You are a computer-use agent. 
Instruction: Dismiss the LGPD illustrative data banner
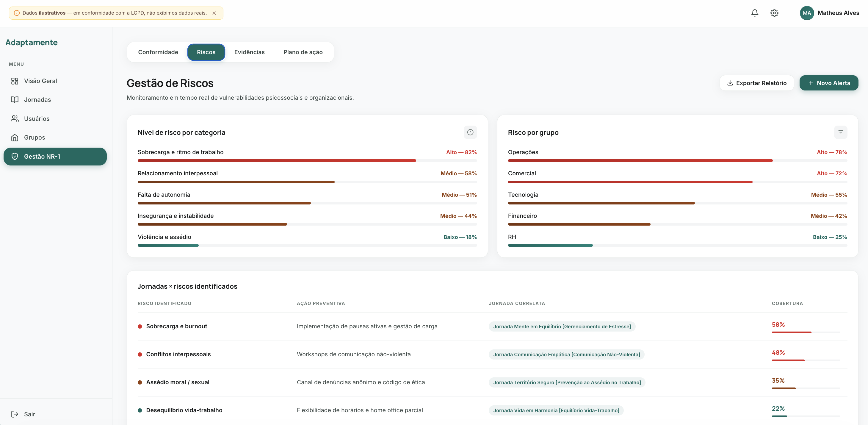click(214, 13)
